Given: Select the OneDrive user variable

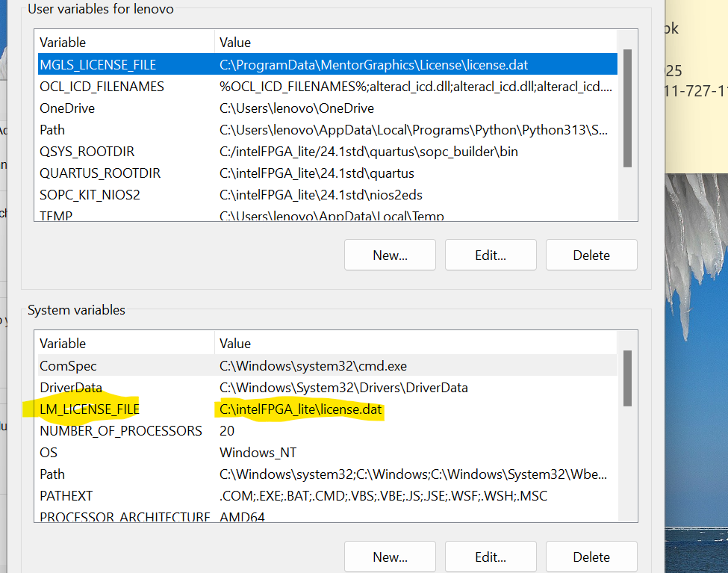Looking at the screenshot, I should pyautogui.click(x=67, y=108).
